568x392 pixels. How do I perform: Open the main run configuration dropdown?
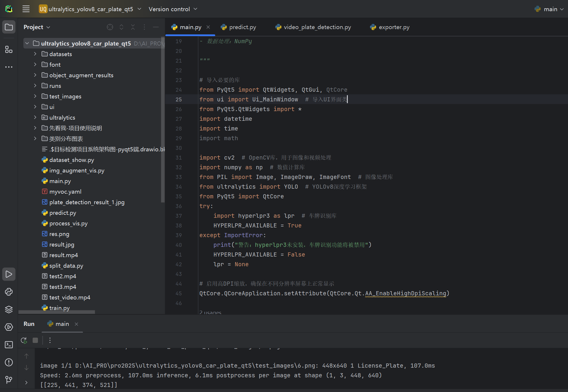pyautogui.click(x=549, y=9)
